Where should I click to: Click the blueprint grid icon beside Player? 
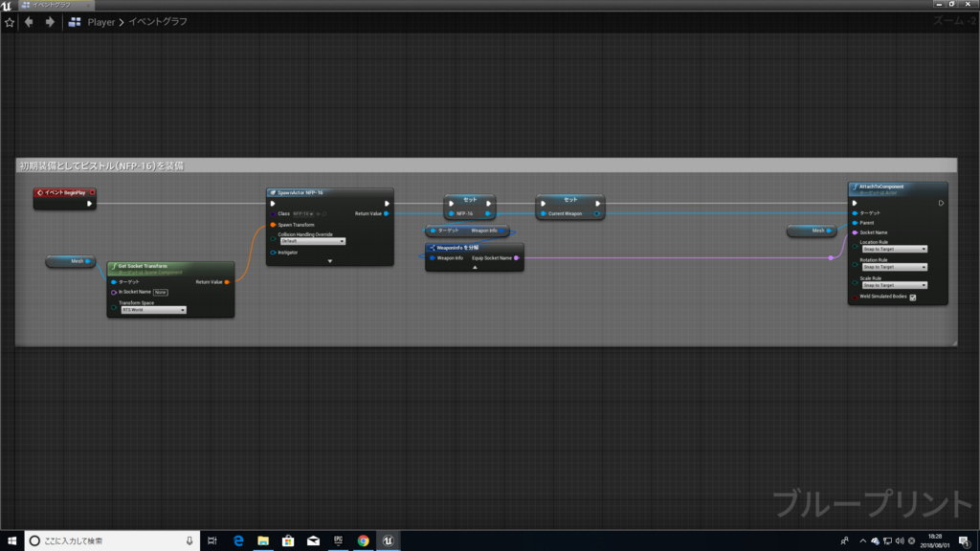[x=75, y=22]
